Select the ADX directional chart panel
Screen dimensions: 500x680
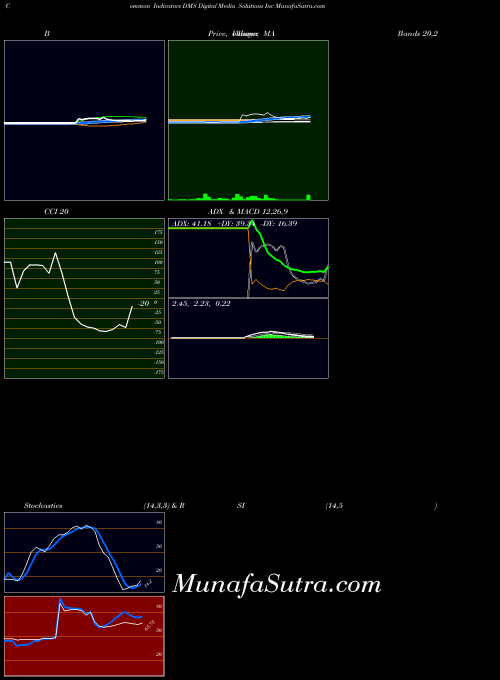pos(248,258)
